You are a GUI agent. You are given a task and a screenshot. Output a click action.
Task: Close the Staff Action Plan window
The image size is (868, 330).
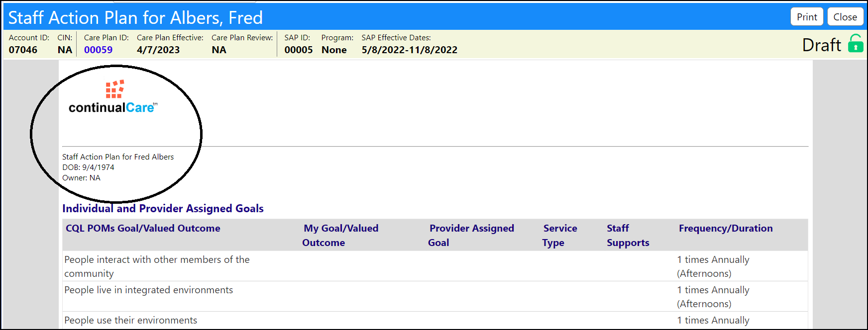click(x=845, y=17)
